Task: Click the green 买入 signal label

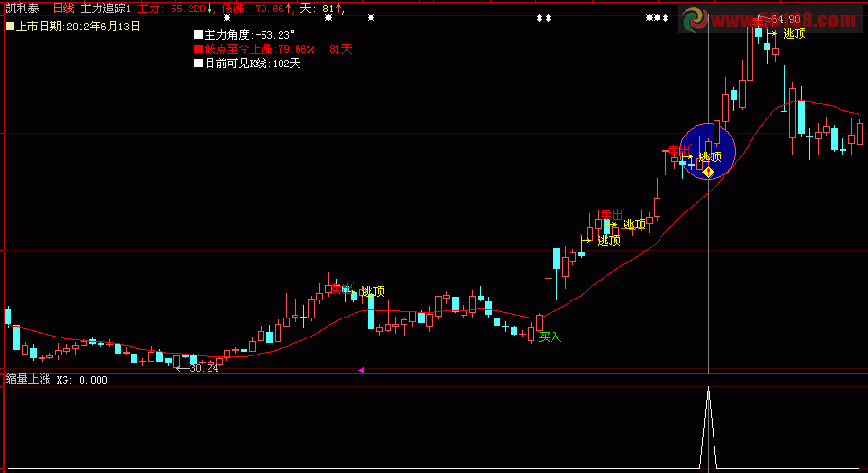Action: (550, 337)
